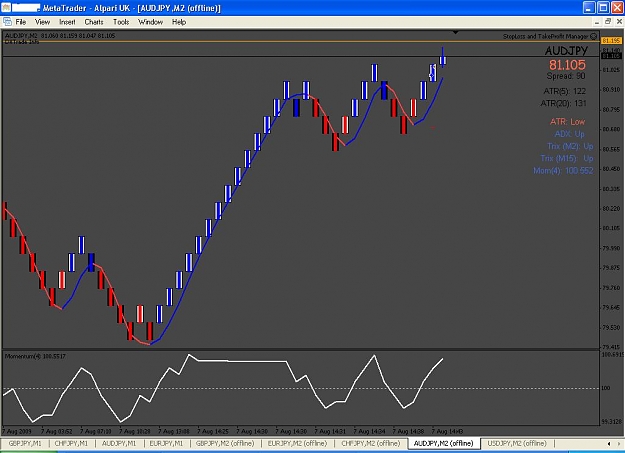Click the AUDJPY symbol label
625x453 pixels.
tap(566, 51)
